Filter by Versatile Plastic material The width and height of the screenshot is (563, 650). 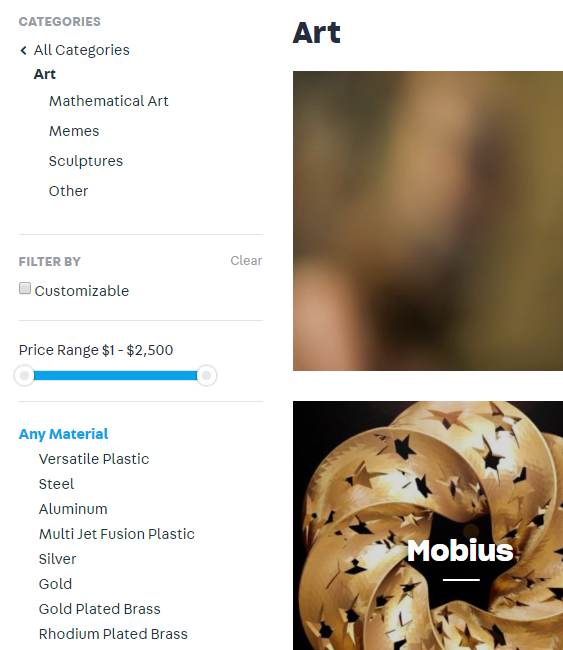tap(94, 459)
